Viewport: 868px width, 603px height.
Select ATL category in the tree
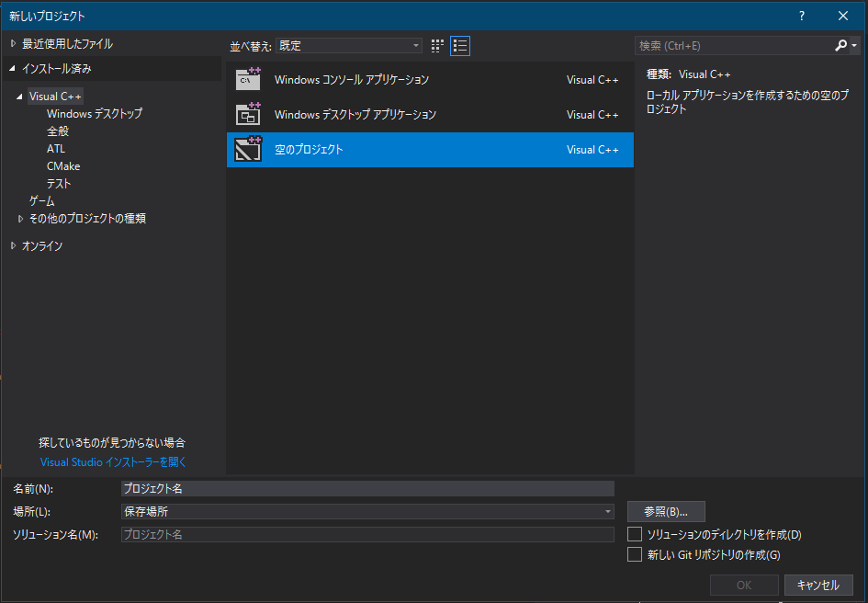coord(56,149)
